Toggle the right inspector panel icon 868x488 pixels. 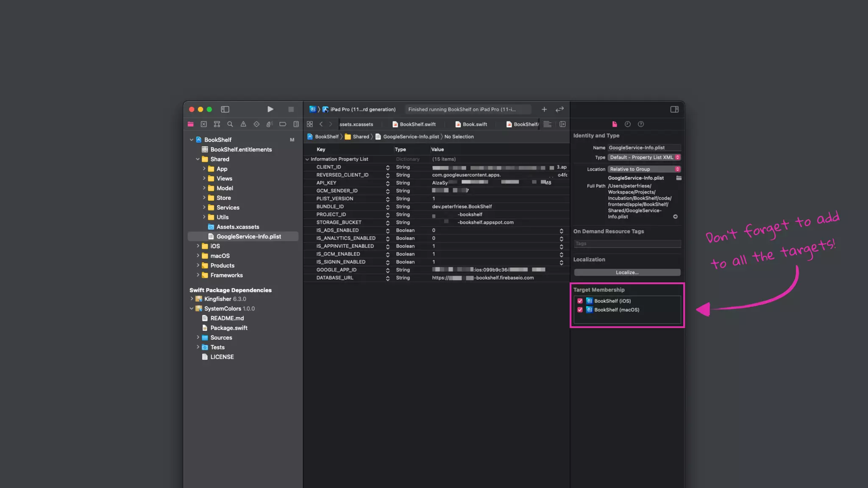point(674,109)
